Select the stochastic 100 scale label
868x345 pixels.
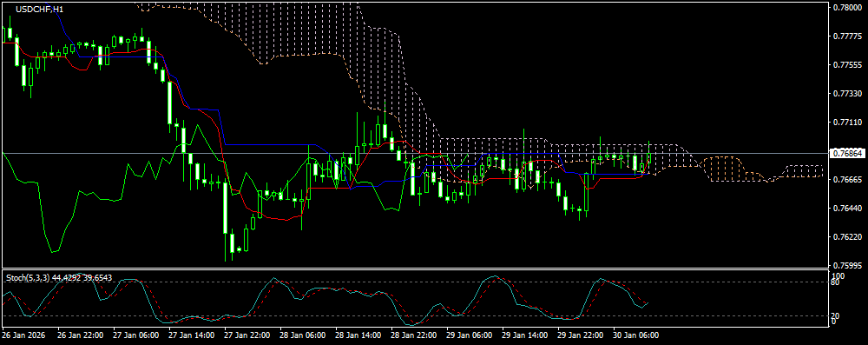coord(838,275)
